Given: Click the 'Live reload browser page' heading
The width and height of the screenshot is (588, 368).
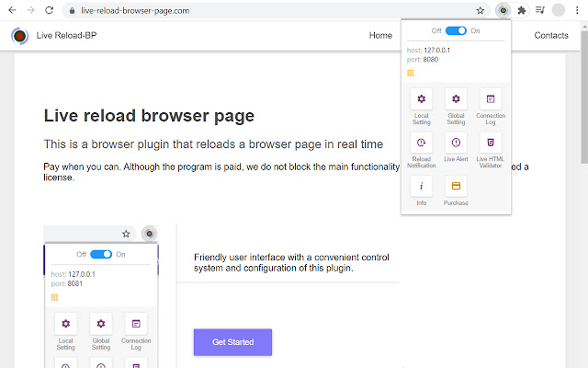Looking at the screenshot, I should click(x=149, y=116).
